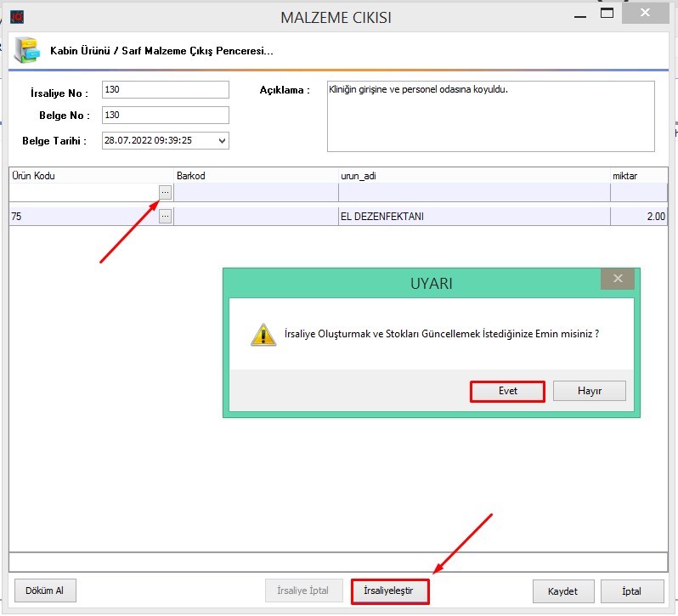Click the filing cabinet icon in header
The height and width of the screenshot is (616, 678).
28,50
